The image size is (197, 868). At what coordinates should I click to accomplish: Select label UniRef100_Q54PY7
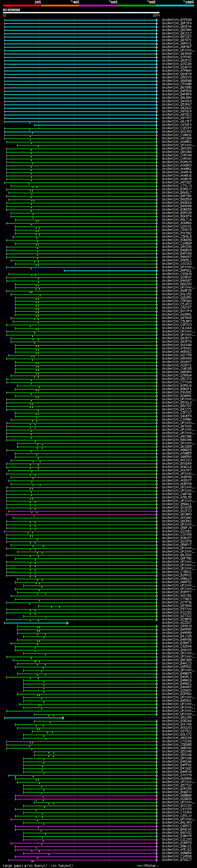pyautogui.click(x=176, y=544)
